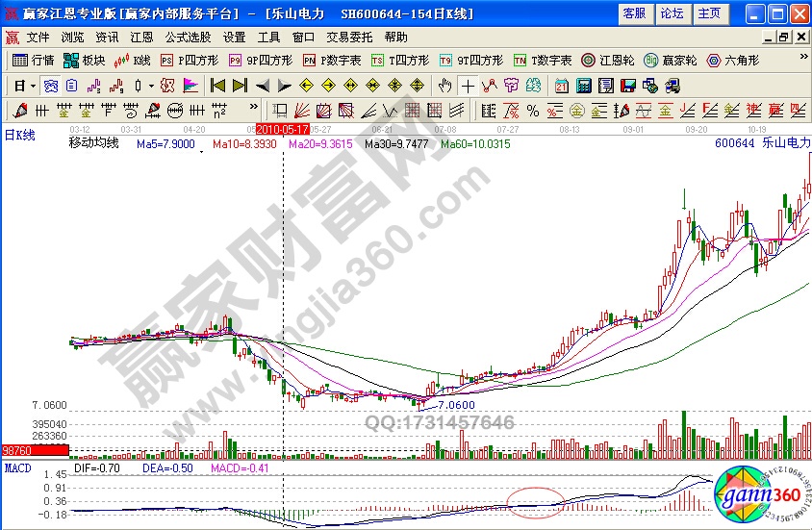812x530 pixels.
Task: Click the Ma60=10.0315 indicator value
Action: click(x=475, y=144)
